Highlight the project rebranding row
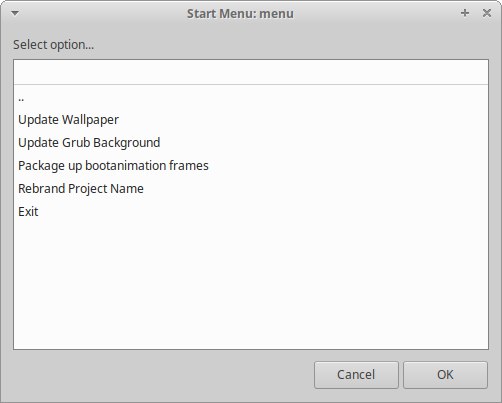 tap(251, 189)
